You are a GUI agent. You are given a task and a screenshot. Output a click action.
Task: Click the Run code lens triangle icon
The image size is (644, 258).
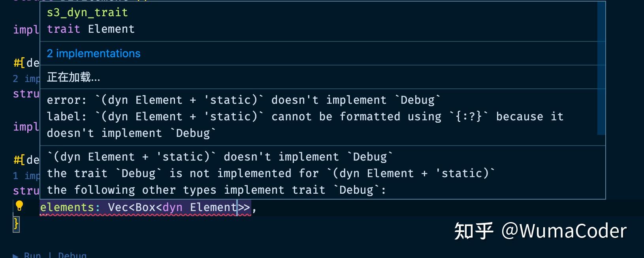15,255
